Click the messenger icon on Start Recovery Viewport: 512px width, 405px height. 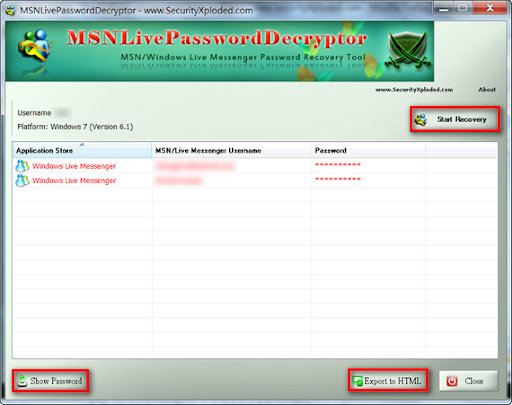click(421, 119)
